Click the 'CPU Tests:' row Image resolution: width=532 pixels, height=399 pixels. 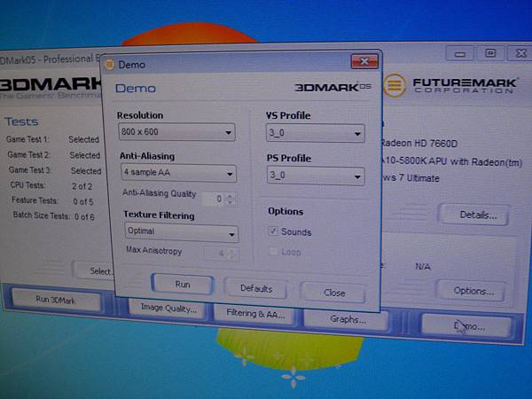point(51,185)
